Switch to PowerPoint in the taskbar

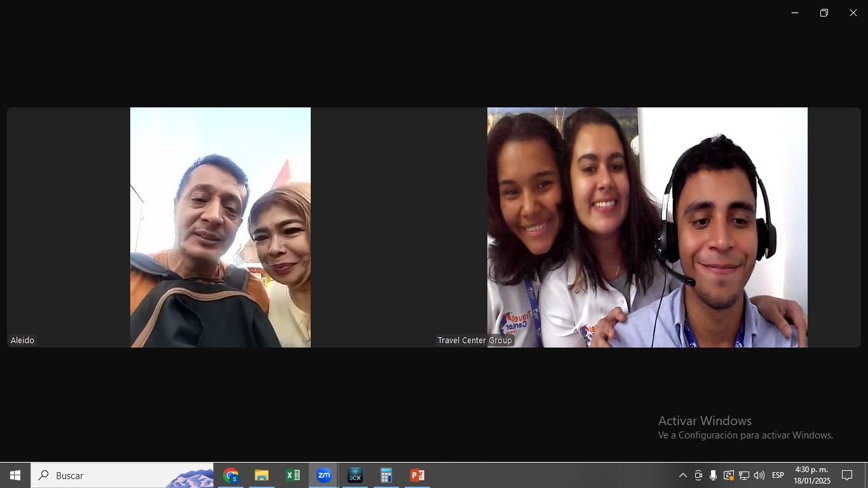pyautogui.click(x=417, y=475)
